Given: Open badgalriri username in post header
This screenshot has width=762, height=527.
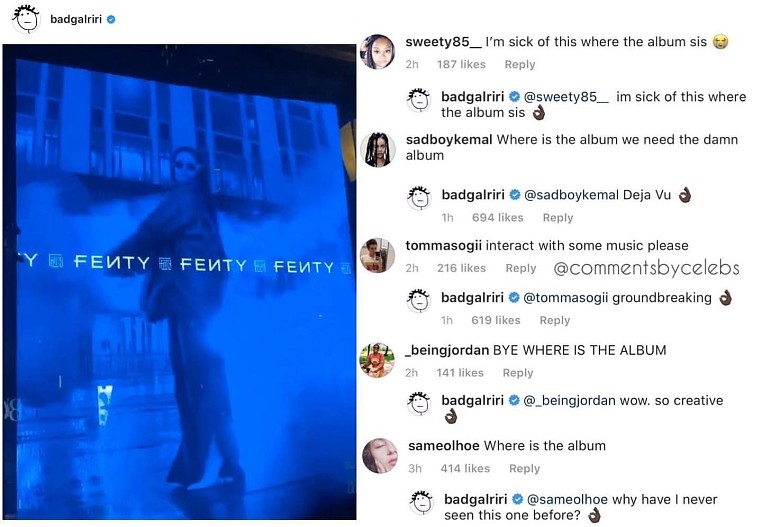Looking at the screenshot, I should [76, 19].
